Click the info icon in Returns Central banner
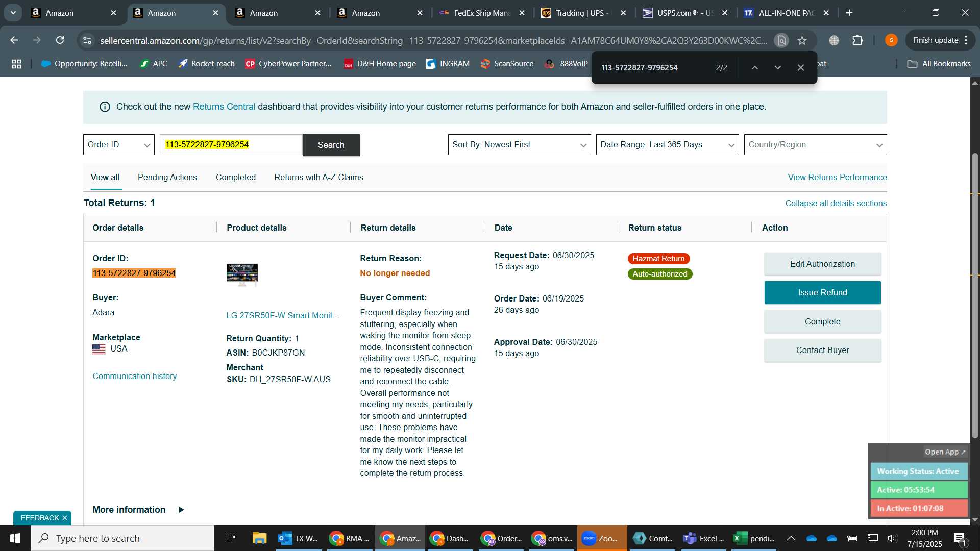 (x=105, y=107)
